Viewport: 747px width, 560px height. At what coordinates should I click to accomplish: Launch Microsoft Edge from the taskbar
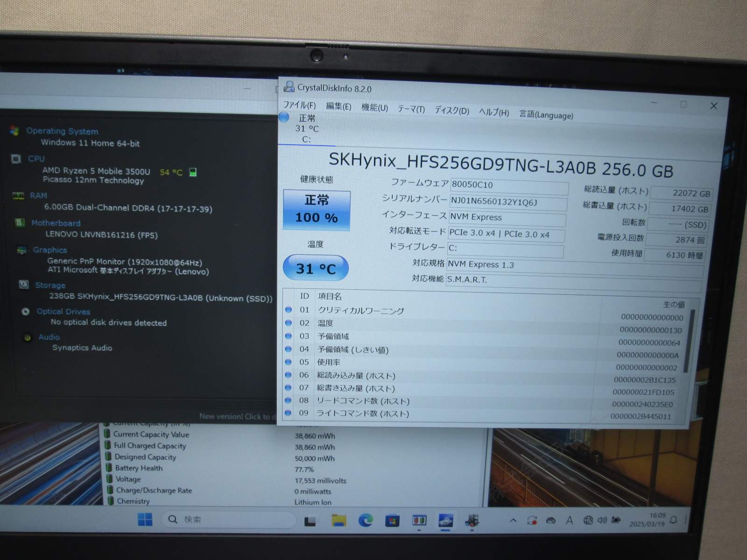tap(366, 520)
